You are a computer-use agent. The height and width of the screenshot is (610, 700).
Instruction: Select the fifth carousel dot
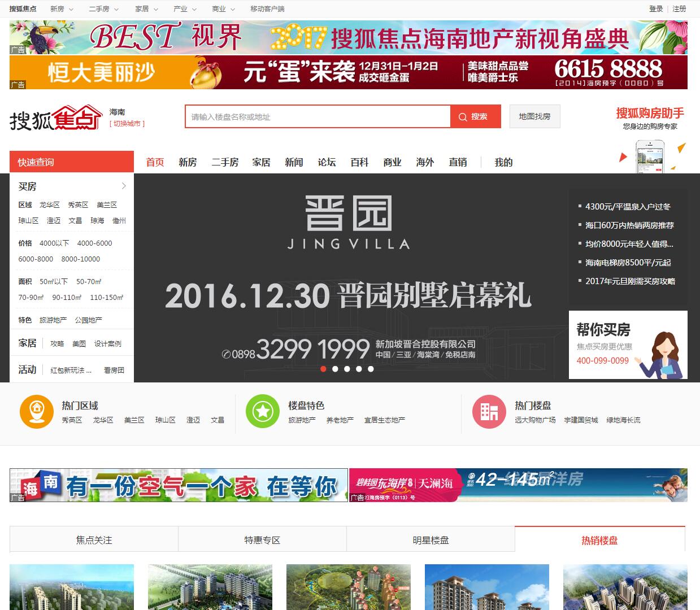tap(371, 369)
